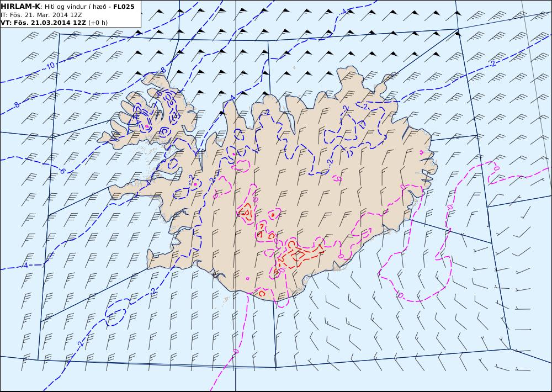The width and height of the screenshot is (552, 392).
Task: Click the FL025 flight level label
Action: coord(124,7)
